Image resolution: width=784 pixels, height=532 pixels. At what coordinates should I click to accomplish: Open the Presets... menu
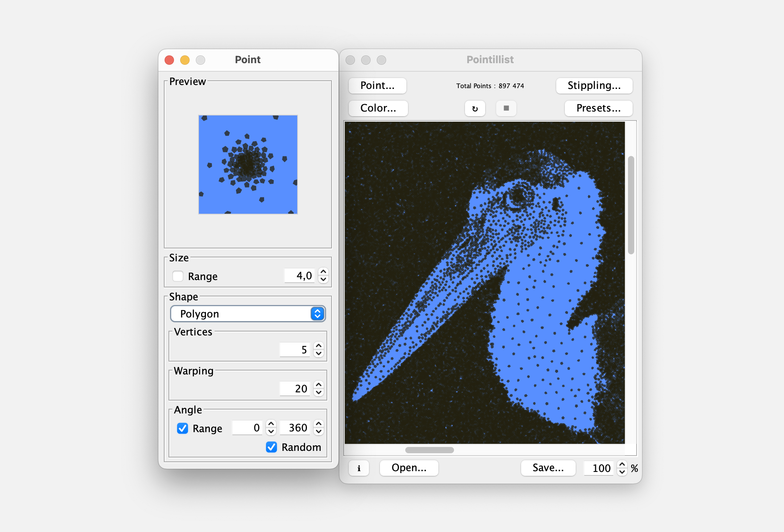pyautogui.click(x=598, y=108)
